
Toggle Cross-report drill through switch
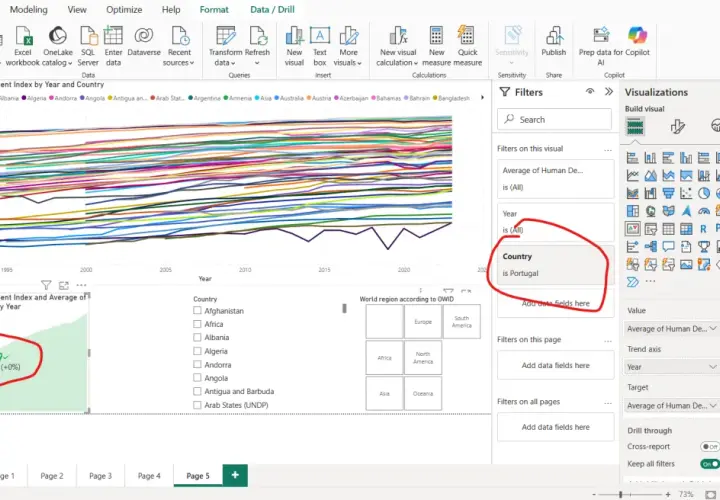(x=710, y=446)
